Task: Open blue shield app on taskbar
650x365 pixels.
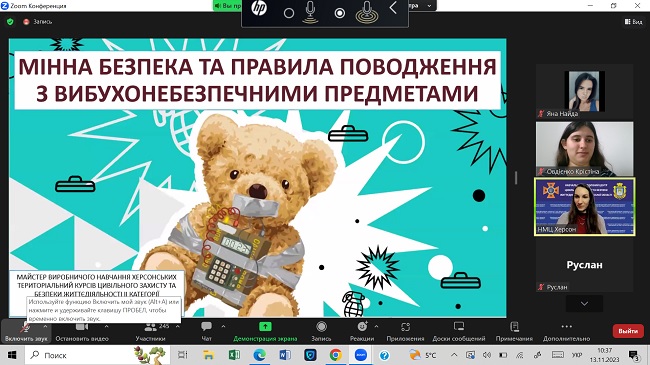Action: [310, 355]
